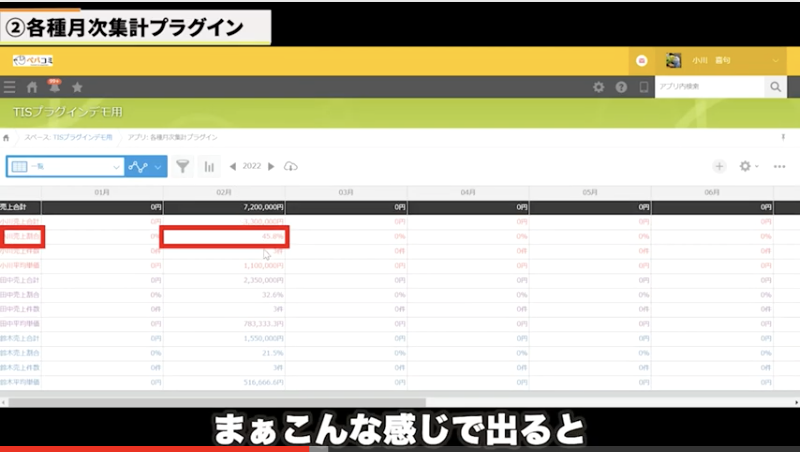
Task: Add a record with plus button
Action: click(x=719, y=166)
